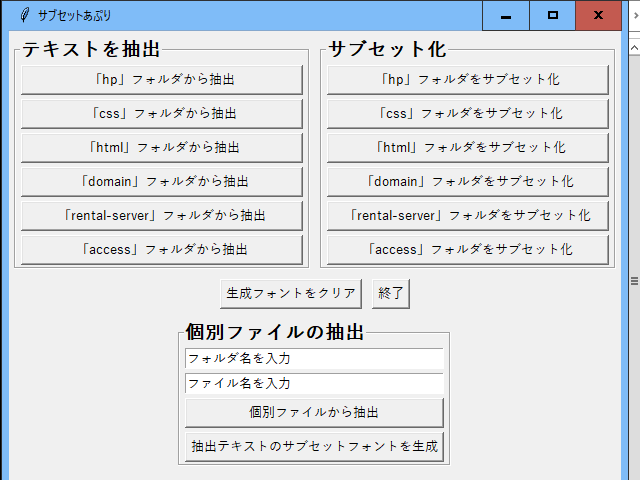Viewport: 640px width, 480px height.
Task: Subset the 「html」 folder
Action: [468, 147]
